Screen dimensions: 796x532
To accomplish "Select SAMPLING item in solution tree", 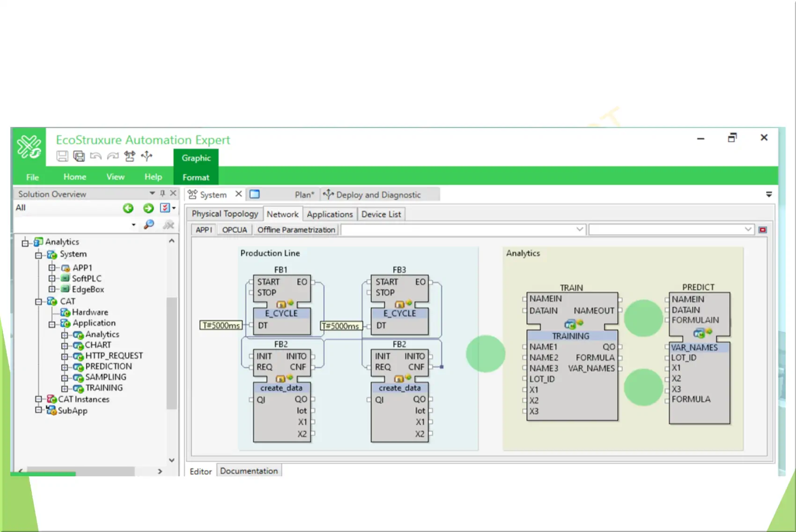I will [x=106, y=377].
